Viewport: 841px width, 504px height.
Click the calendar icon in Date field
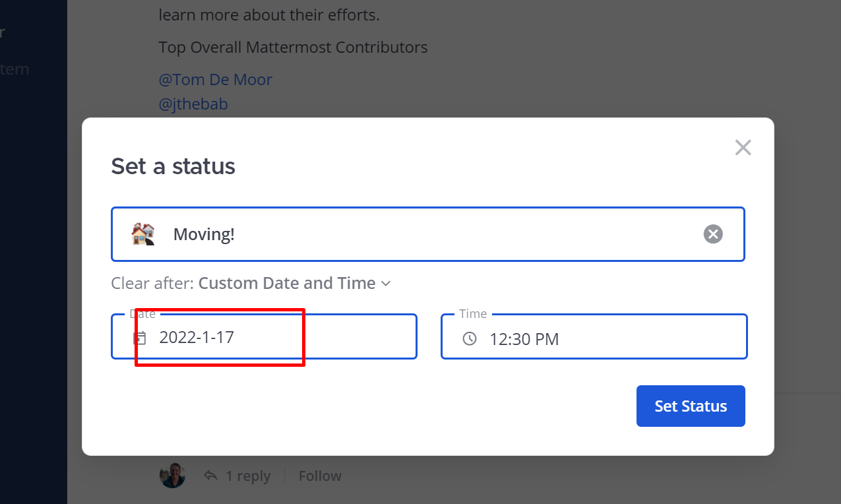point(140,338)
